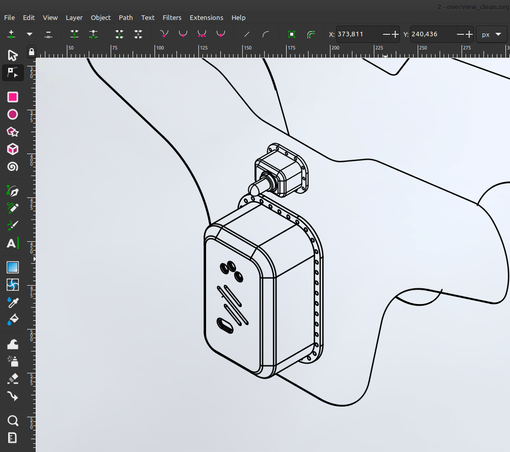Select the Zoom magnifier tool
The height and width of the screenshot is (452, 510).
click(x=13, y=421)
